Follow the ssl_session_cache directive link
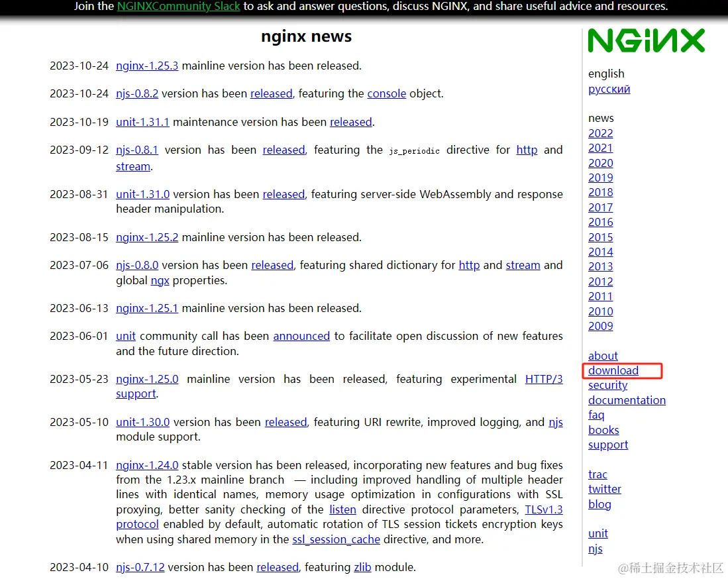Screen dimensions: 728x579 tap(336, 539)
